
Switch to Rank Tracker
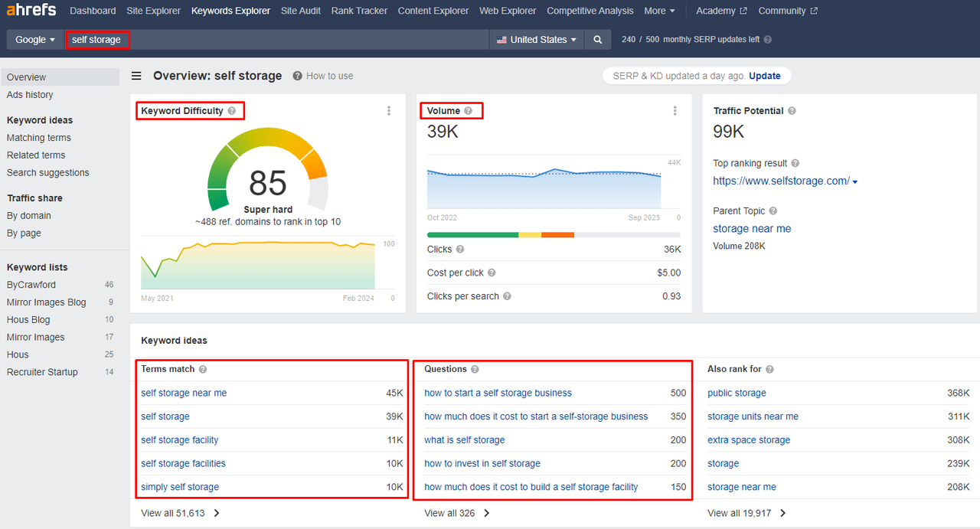(359, 11)
